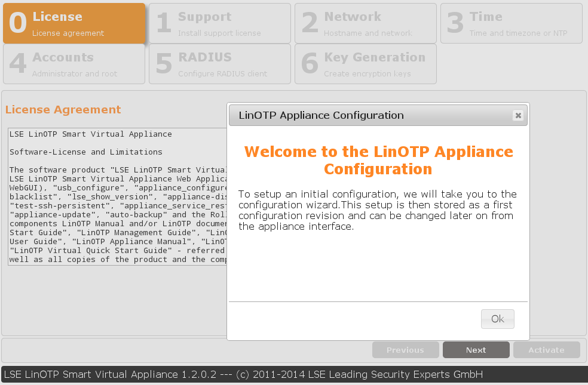Viewport: 588px width, 385px height.
Task: Click first line of license text
Action: pyautogui.click(x=91, y=134)
